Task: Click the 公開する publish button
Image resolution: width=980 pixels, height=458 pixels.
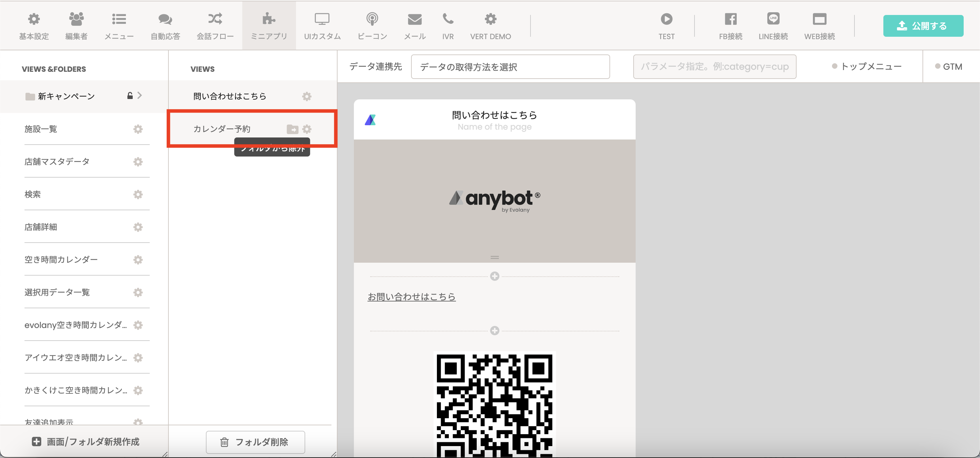Action: (x=923, y=26)
